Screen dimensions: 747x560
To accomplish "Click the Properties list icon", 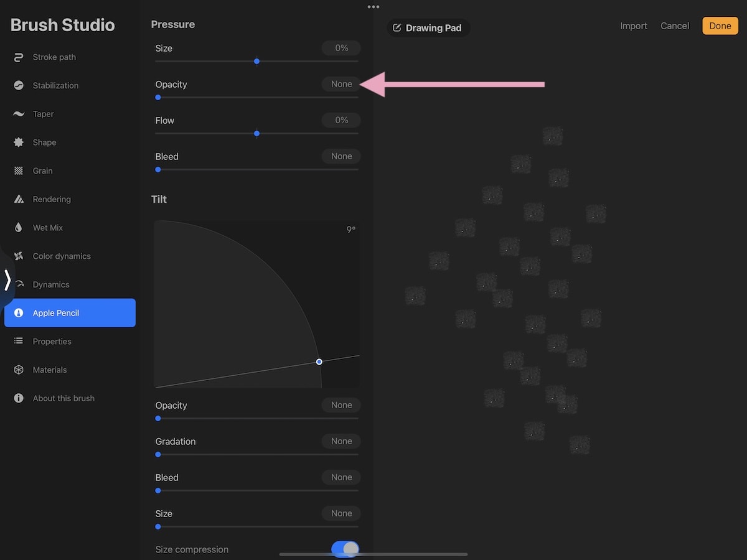I will (19, 341).
